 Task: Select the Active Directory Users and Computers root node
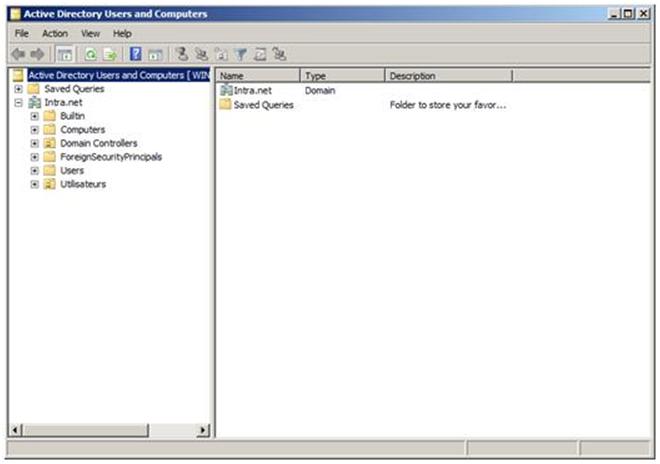point(119,75)
